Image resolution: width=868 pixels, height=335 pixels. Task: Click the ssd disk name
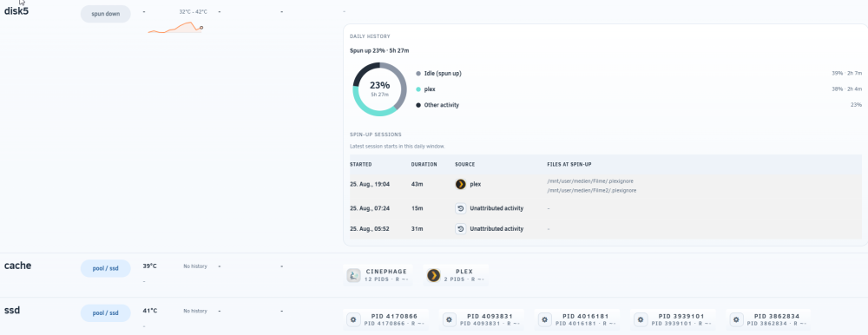[12, 310]
